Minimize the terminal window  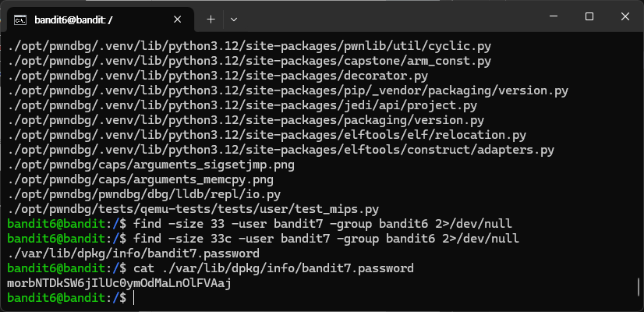coord(554,16)
